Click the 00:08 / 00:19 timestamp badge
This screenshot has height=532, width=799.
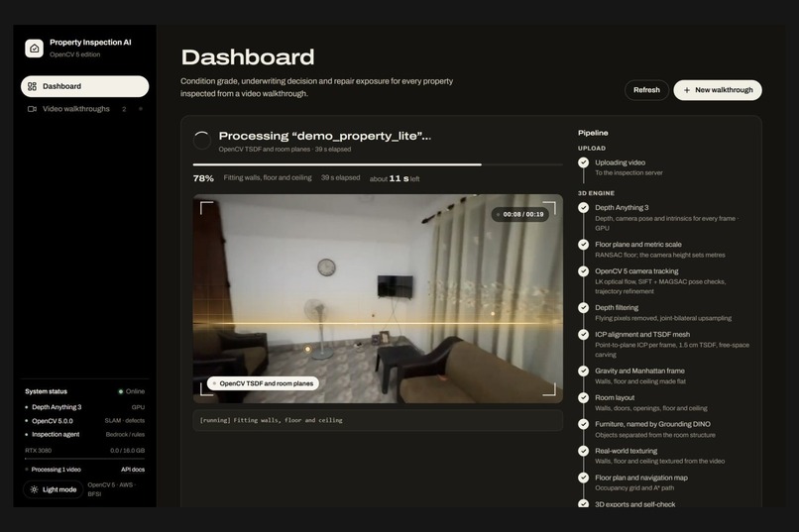pos(519,214)
